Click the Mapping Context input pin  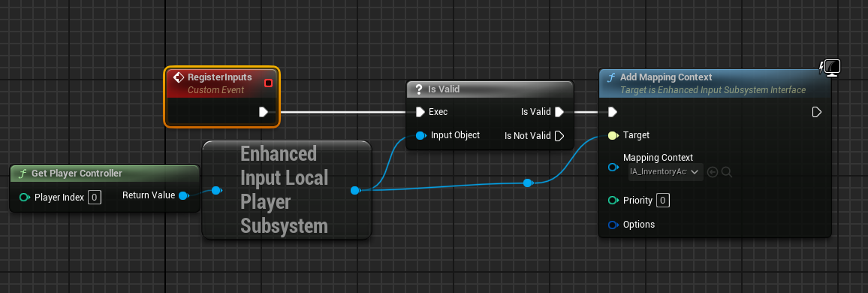pos(613,168)
